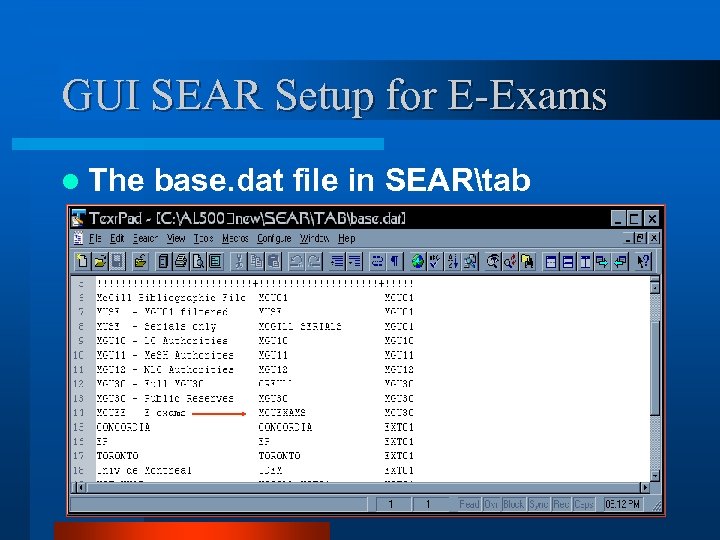Toggle visible paragraph marks icon
Image resolution: width=720 pixels, height=540 pixels.
pyautogui.click(x=395, y=262)
